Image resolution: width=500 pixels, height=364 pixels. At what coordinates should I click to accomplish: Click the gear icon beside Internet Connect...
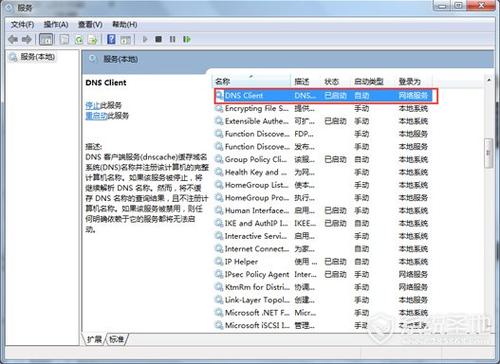(219, 249)
